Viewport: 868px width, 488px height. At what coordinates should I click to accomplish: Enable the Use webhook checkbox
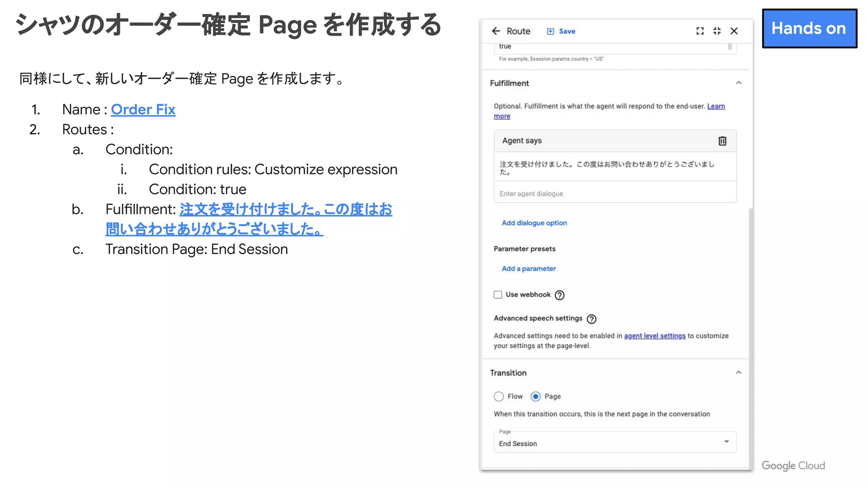pyautogui.click(x=498, y=295)
